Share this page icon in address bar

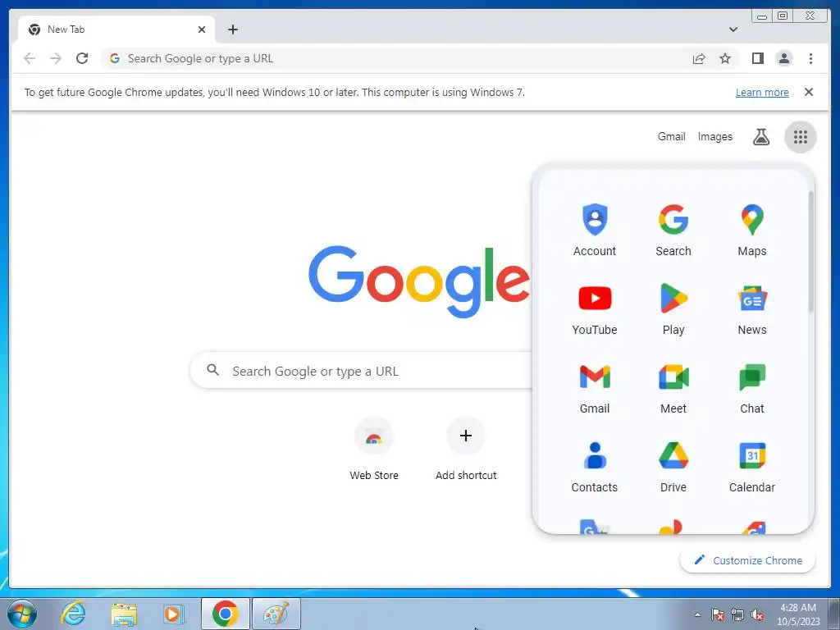pyautogui.click(x=699, y=58)
